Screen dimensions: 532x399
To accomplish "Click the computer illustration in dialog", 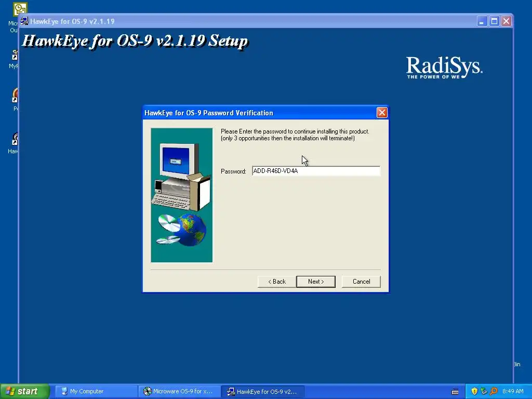I will pos(181,195).
